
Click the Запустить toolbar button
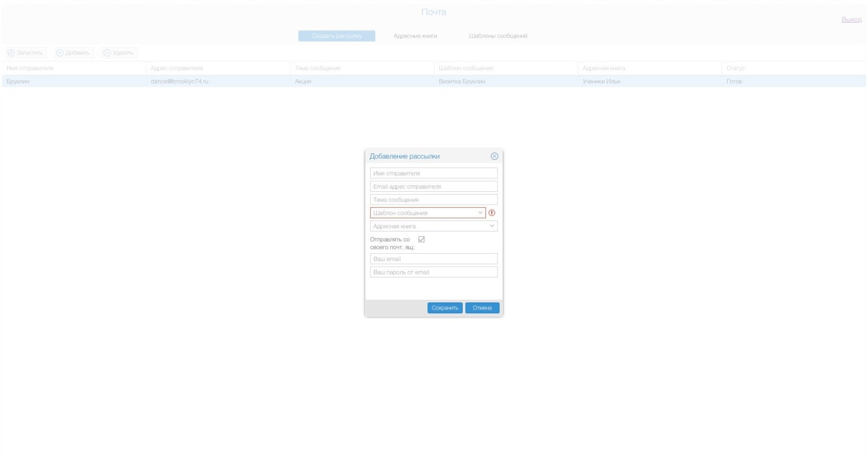[25, 53]
